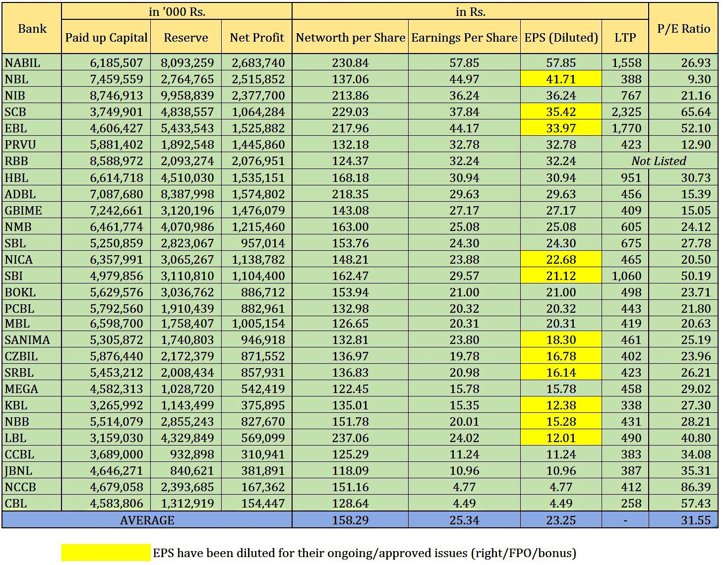Click SBI's highlighted diluted EPS 21.12
This screenshot has width=728, height=565.
(561, 275)
